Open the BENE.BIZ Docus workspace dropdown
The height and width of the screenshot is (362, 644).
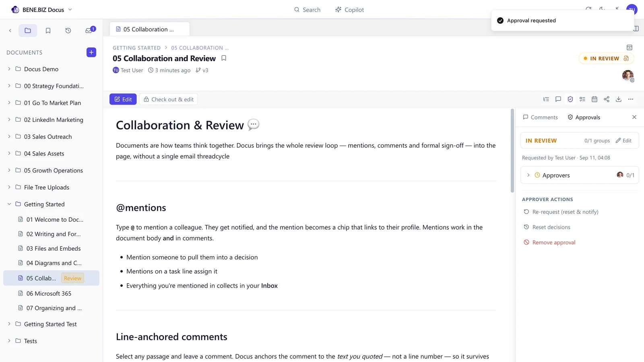(x=70, y=10)
